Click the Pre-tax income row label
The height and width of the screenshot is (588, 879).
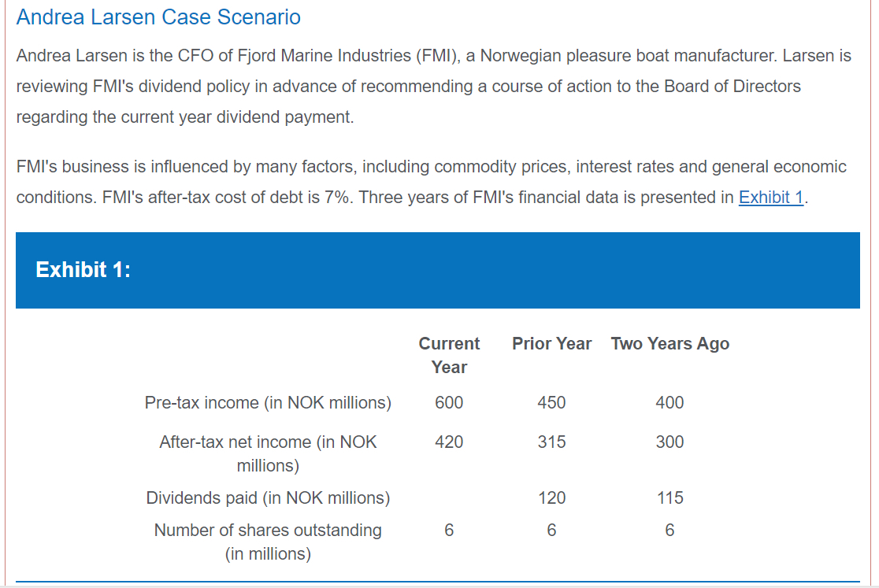coord(268,402)
